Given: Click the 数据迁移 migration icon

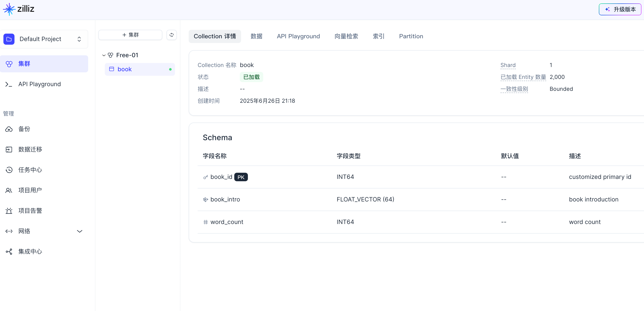Looking at the screenshot, I should point(9,150).
